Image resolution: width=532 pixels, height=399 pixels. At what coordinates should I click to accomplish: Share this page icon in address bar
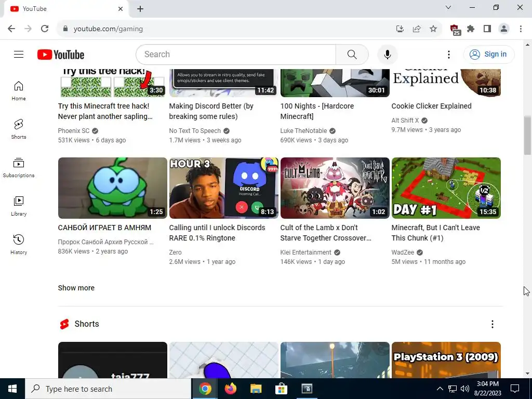click(x=417, y=29)
